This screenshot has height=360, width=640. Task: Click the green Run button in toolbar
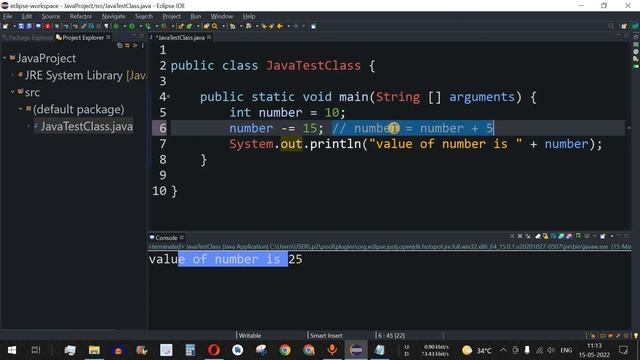coord(132,26)
